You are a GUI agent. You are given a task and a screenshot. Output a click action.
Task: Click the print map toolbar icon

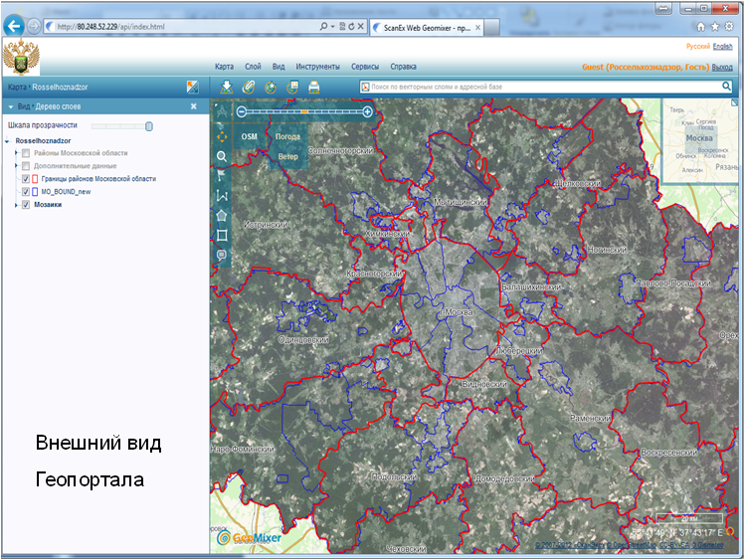(314, 88)
